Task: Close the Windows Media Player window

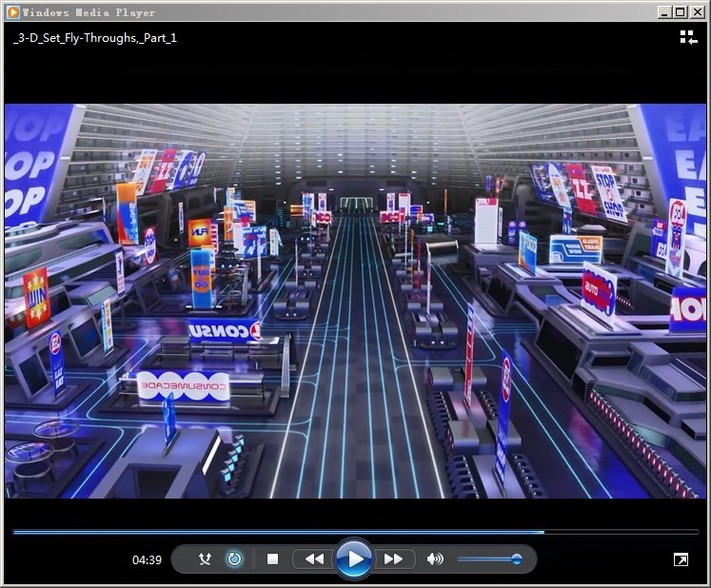Action: 697,12
